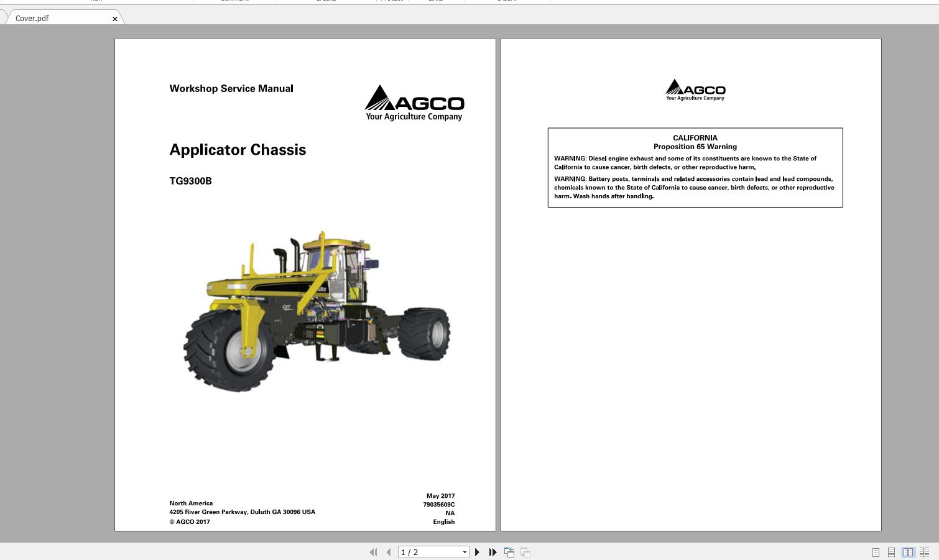Click the North America text
Viewport: 939px width, 560px height.
(191, 503)
